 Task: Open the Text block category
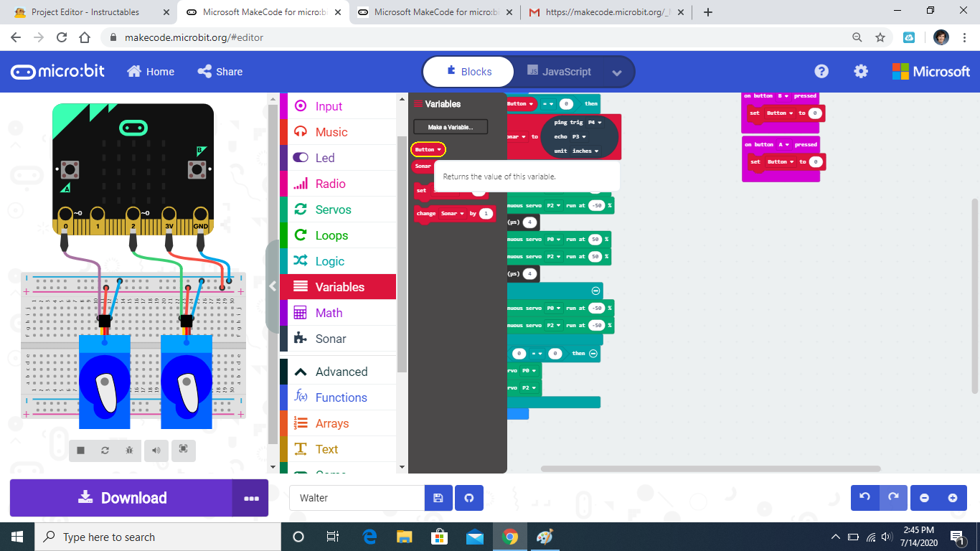[x=337, y=449]
